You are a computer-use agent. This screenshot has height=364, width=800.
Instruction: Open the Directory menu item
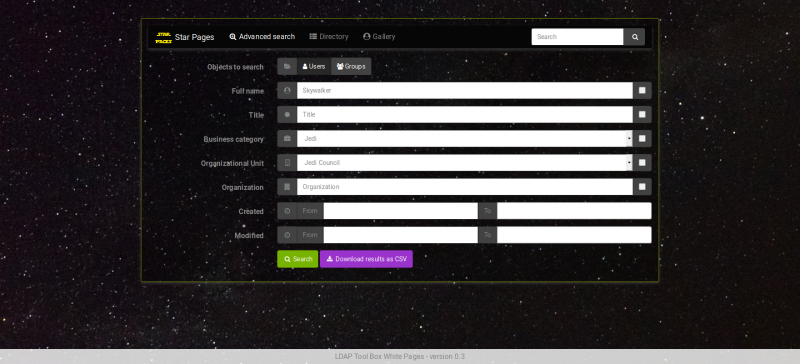(329, 37)
